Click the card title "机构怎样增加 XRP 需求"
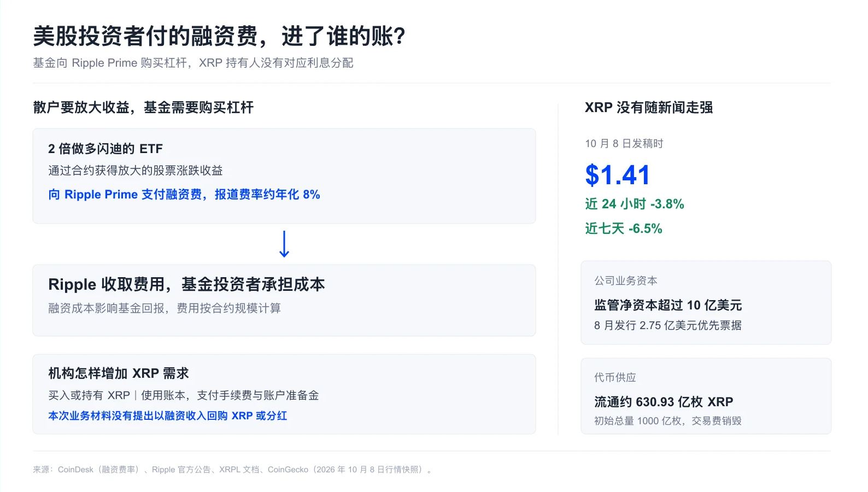 click(119, 373)
